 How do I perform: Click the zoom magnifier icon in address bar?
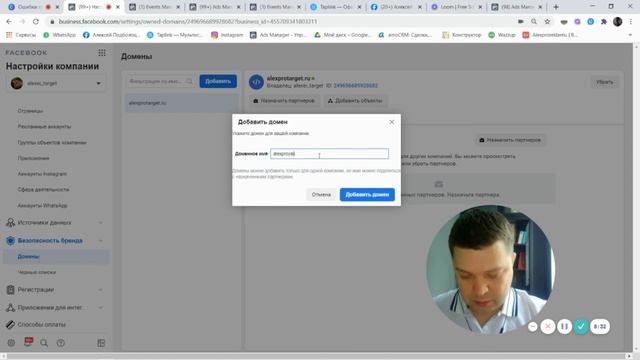click(534, 21)
